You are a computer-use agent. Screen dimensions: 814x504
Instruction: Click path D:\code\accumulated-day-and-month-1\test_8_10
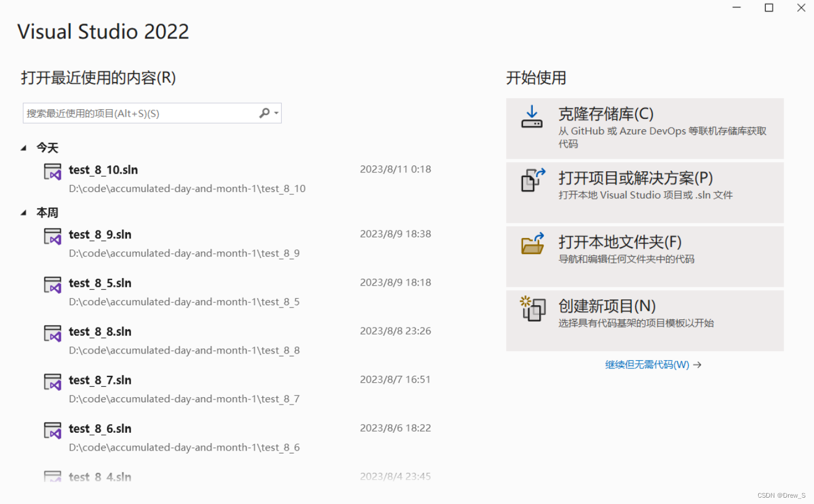pyautogui.click(x=187, y=188)
